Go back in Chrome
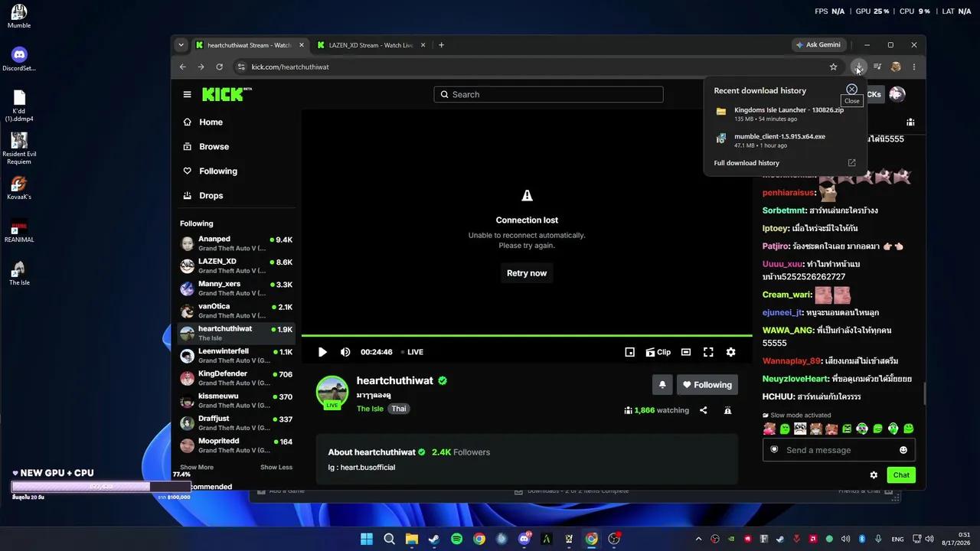 click(183, 67)
